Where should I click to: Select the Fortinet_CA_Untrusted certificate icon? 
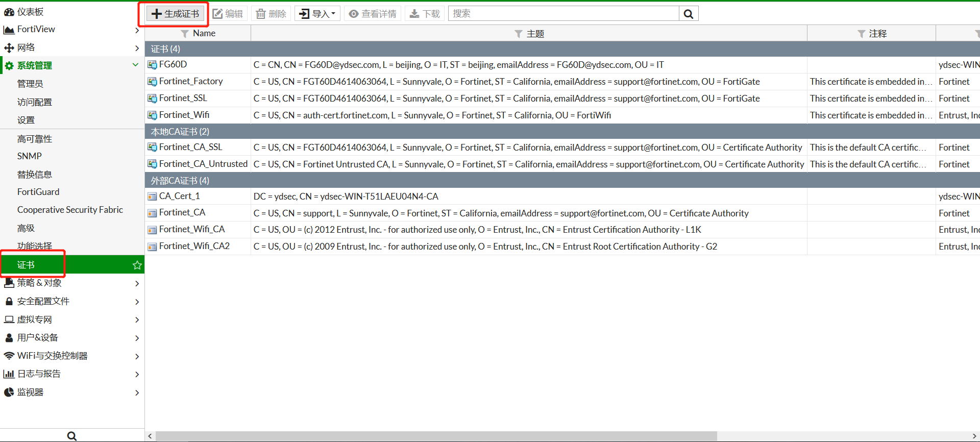pos(152,164)
